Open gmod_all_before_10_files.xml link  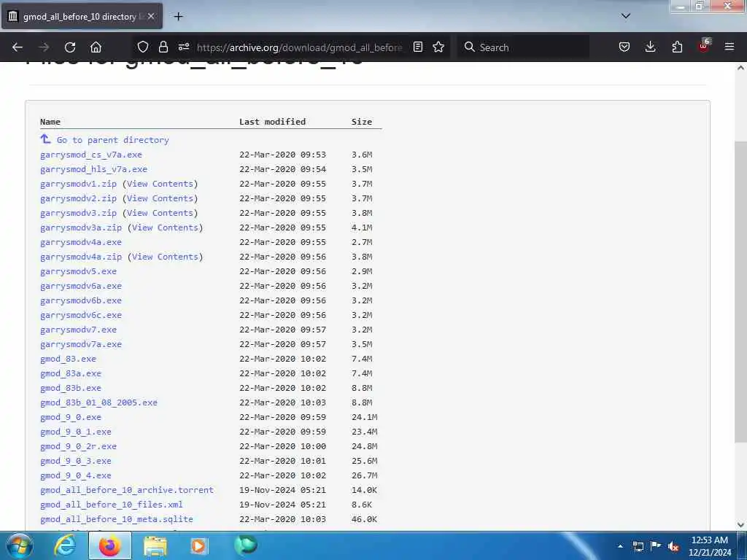tap(112, 505)
